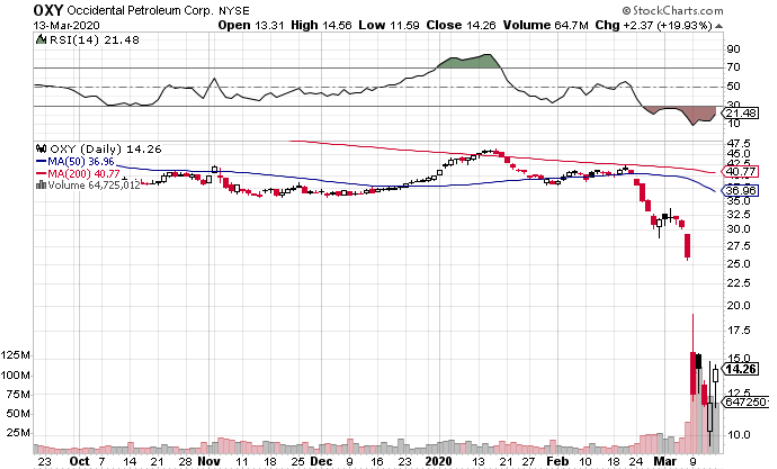Click the Feb month label
Screen dimensions: 777x469
click(x=557, y=462)
